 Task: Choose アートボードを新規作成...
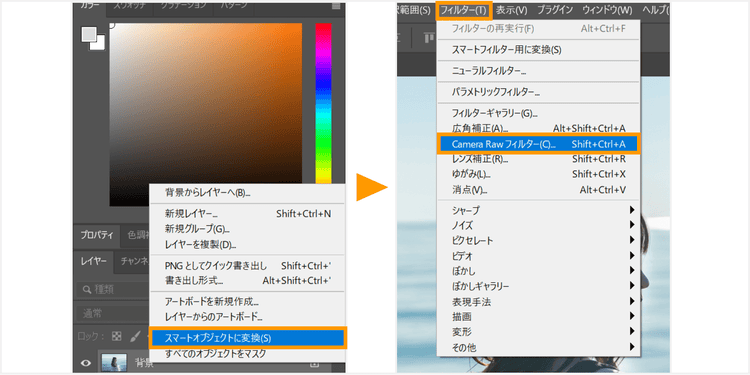[247, 302]
